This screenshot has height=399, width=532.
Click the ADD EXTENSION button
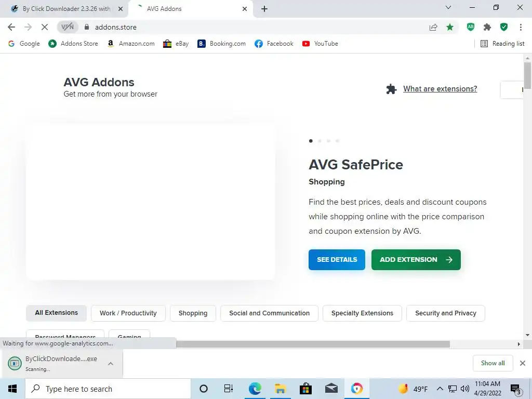tap(416, 260)
